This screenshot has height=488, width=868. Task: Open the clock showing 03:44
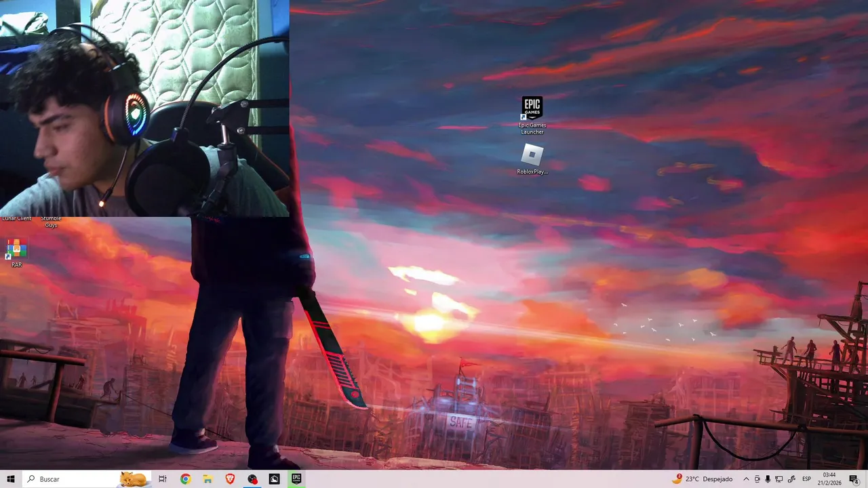(x=829, y=479)
